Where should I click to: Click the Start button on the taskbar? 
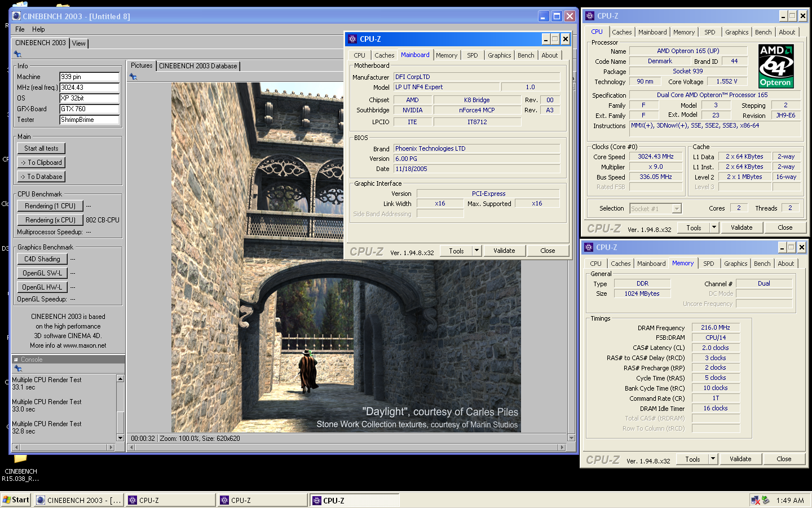pyautogui.click(x=16, y=500)
